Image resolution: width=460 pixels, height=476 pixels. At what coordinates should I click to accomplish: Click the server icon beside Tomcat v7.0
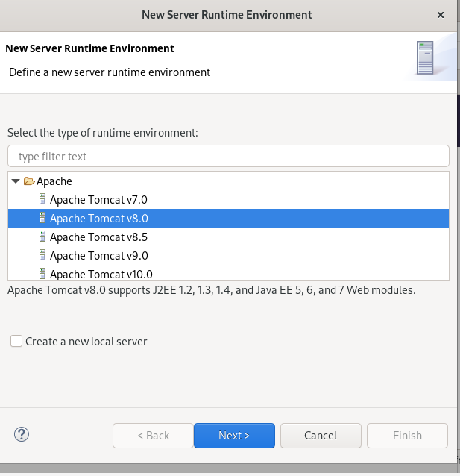tap(42, 199)
